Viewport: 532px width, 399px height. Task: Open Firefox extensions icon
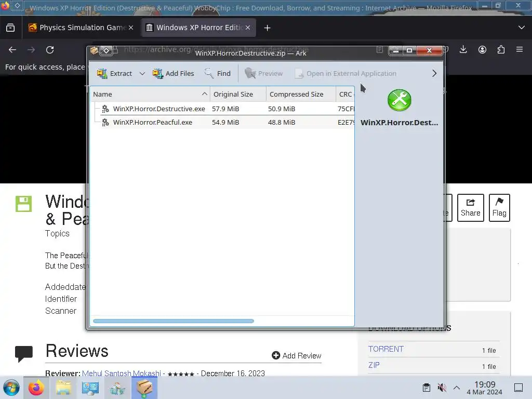click(501, 50)
